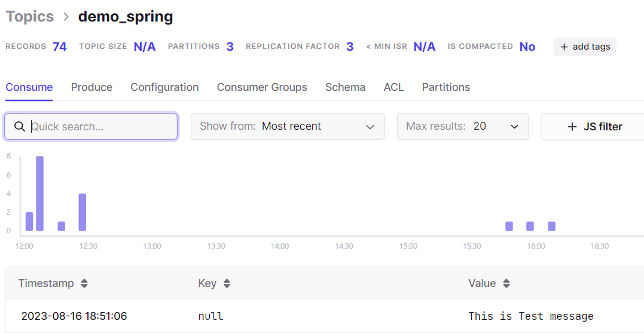Go to the Consumer Groups tab

point(262,87)
